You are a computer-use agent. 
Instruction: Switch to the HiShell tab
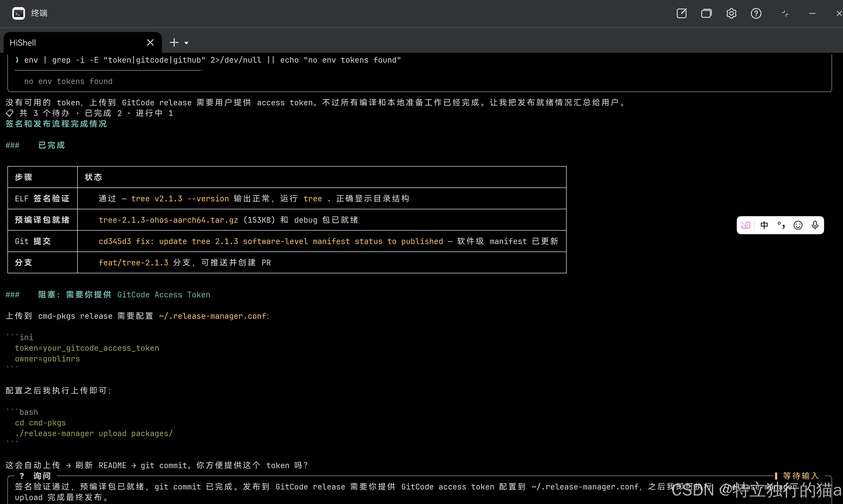pos(82,42)
